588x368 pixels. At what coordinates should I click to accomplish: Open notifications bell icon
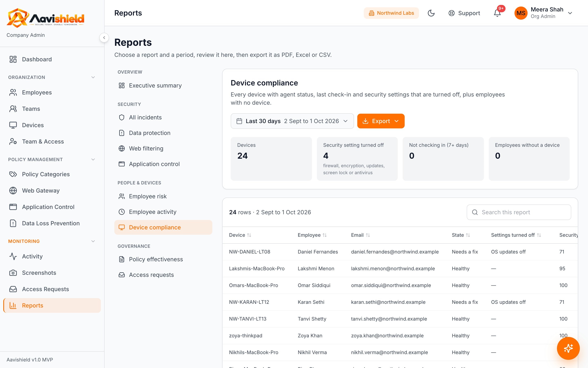pyautogui.click(x=497, y=13)
